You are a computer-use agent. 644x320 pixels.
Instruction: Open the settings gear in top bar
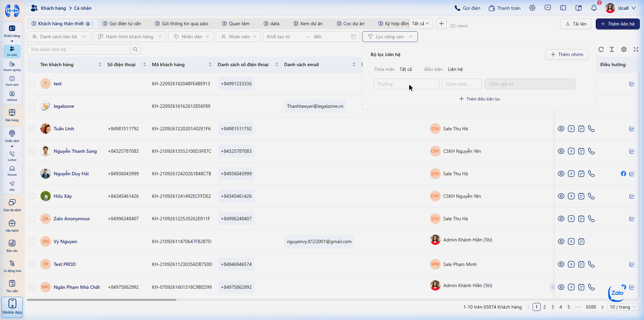pyautogui.click(x=532, y=8)
